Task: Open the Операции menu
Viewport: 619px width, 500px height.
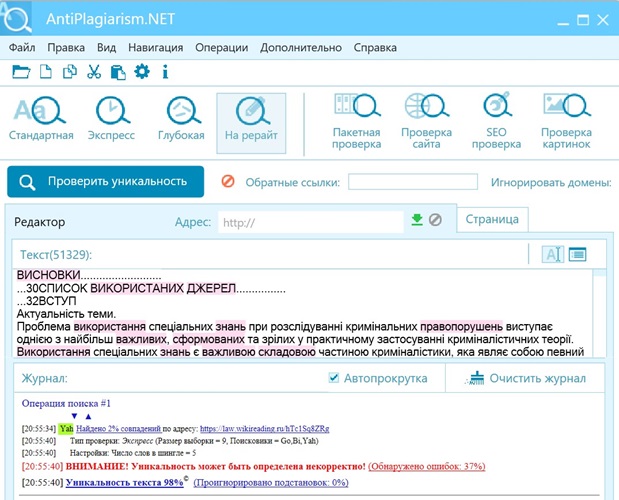Action: 221,47
